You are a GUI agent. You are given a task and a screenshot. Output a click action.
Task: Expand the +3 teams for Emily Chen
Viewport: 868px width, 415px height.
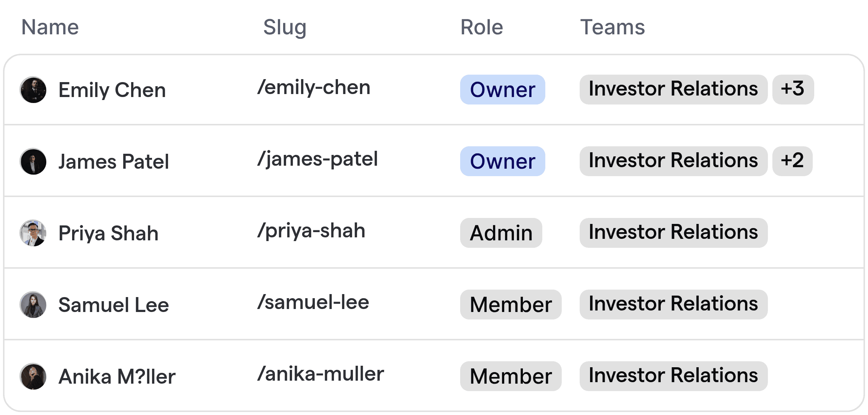click(793, 90)
